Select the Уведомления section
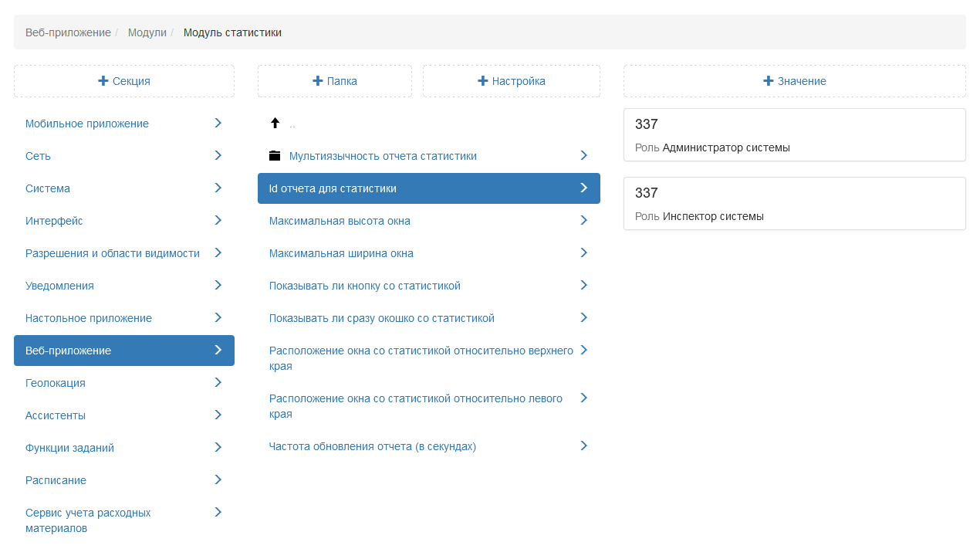The width and height of the screenshot is (980, 559). [x=59, y=286]
